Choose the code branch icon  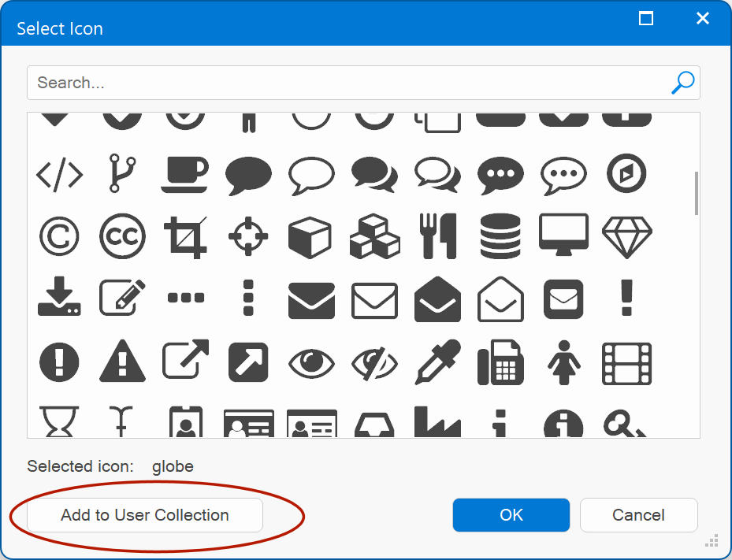123,174
